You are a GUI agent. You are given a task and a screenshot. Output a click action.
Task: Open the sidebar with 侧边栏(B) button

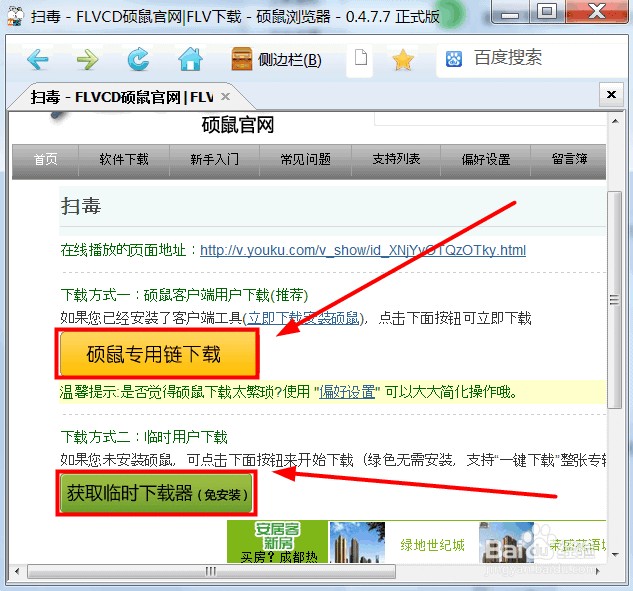click(x=277, y=60)
